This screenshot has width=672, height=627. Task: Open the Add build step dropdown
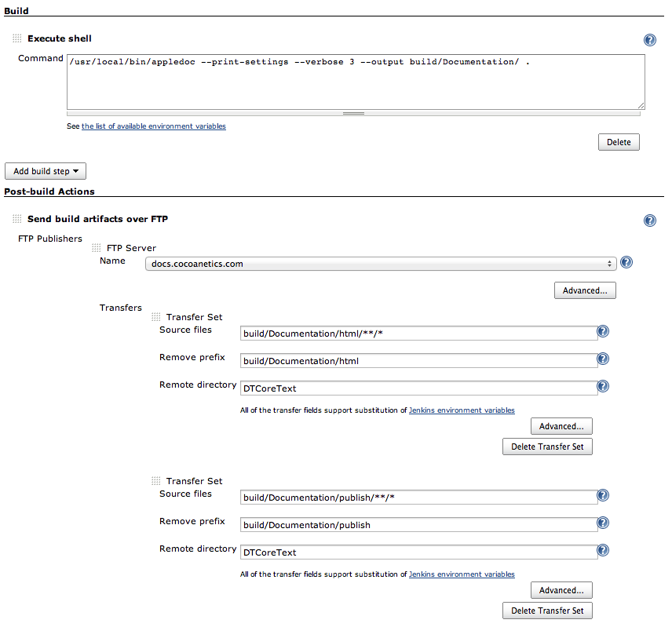pyautogui.click(x=46, y=171)
